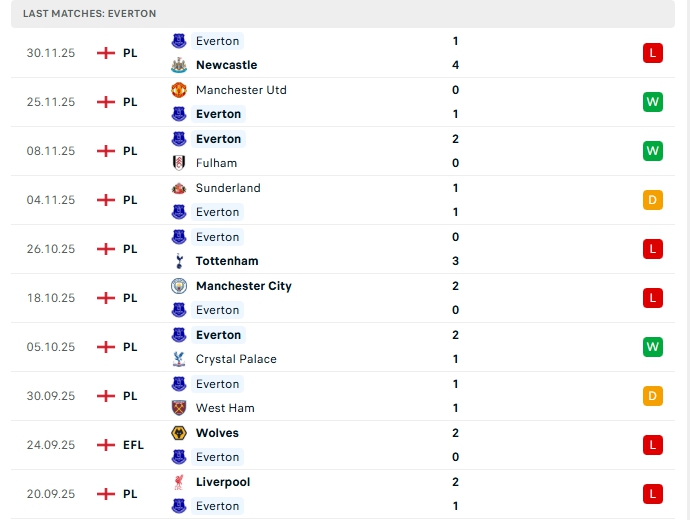
Task: Select the Fulham club crest
Action: [x=179, y=163]
